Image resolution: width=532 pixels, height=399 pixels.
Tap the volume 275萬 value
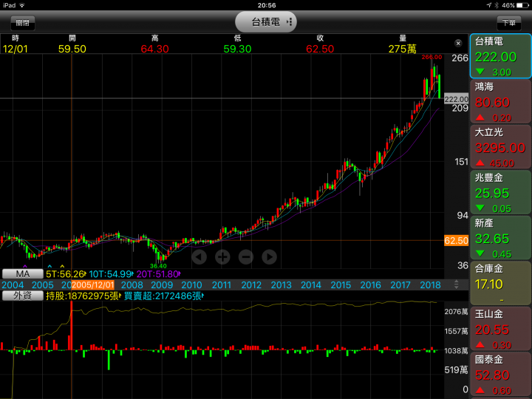coord(403,49)
